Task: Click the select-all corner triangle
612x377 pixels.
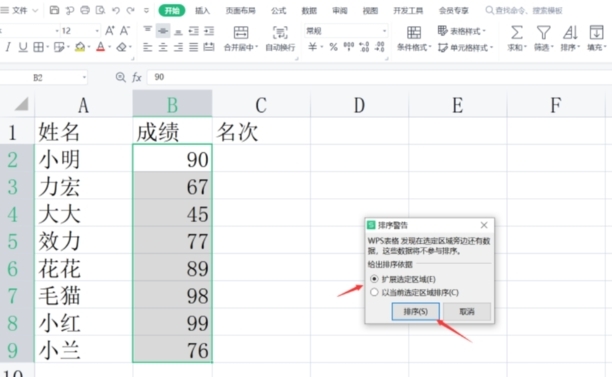Action: pos(21,104)
